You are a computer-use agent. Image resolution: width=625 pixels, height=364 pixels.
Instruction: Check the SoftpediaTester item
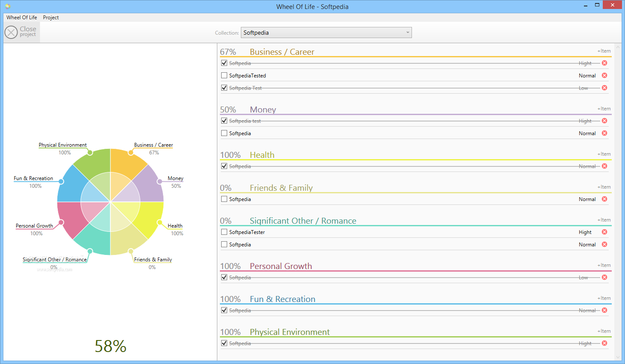[x=224, y=232]
